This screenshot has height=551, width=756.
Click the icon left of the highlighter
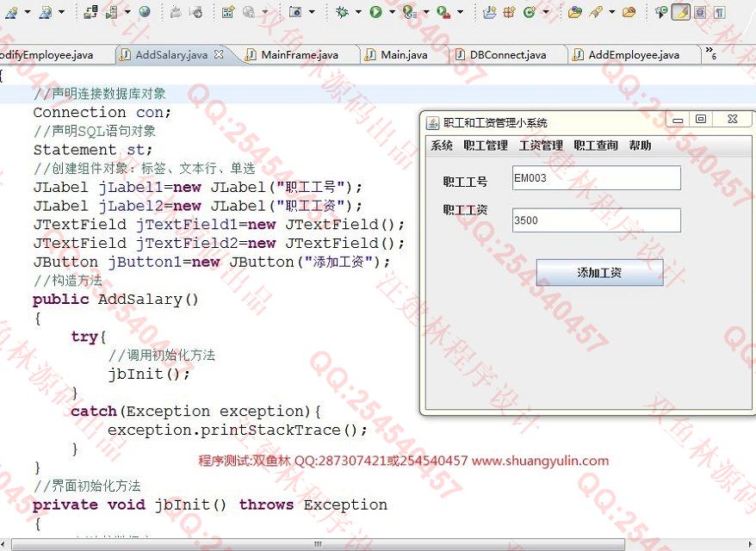coord(661,12)
